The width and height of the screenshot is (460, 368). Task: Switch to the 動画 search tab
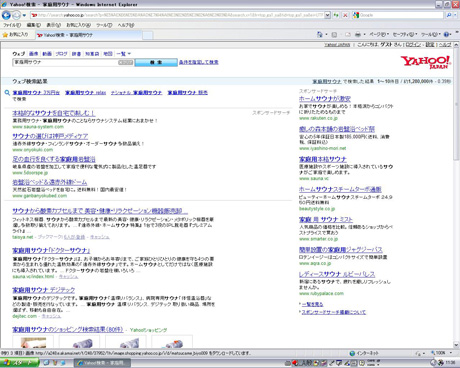click(47, 54)
